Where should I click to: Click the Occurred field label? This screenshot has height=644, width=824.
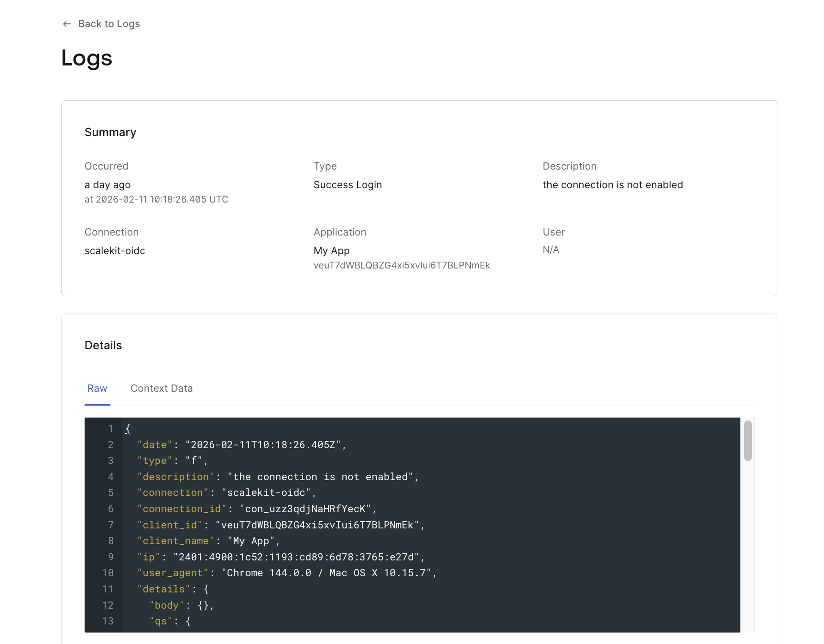[107, 166]
